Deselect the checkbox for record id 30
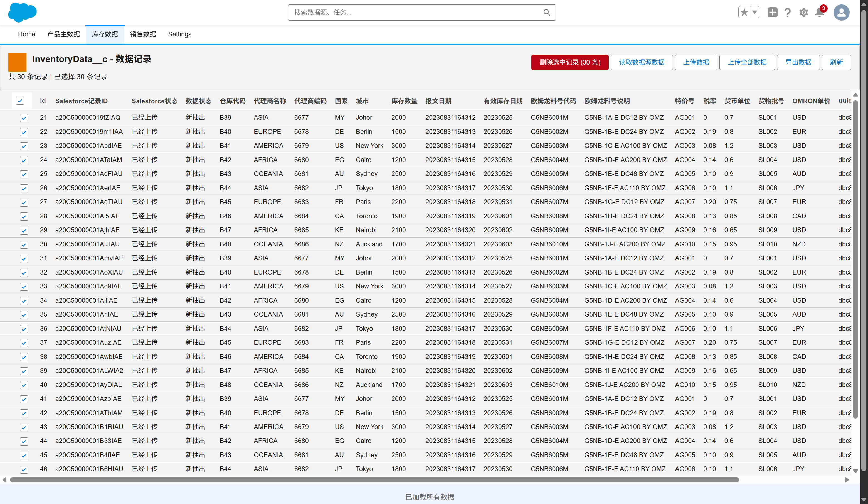 (24, 244)
